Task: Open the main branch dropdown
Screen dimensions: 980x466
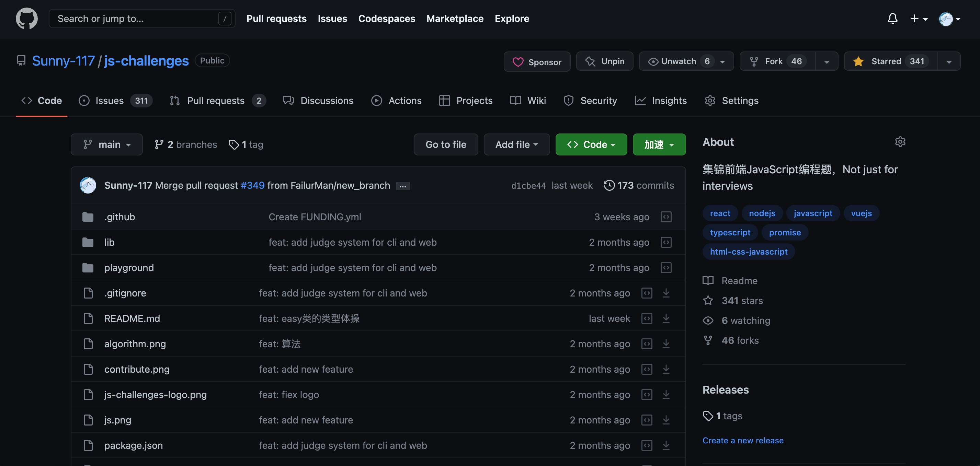Action: coord(106,144)
